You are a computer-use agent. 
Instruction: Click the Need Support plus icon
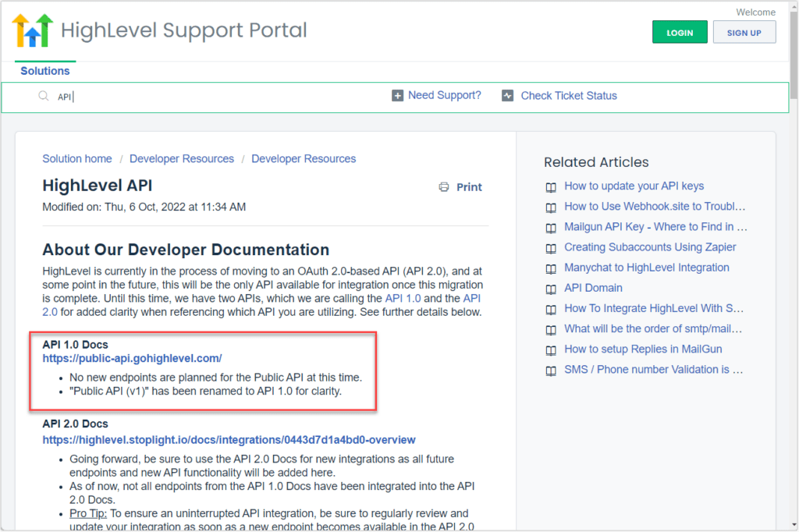point(397,96)
